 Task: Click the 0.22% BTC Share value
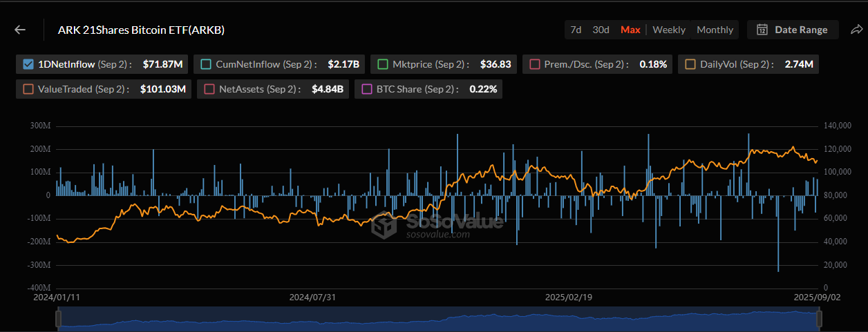tap(483, 89)
